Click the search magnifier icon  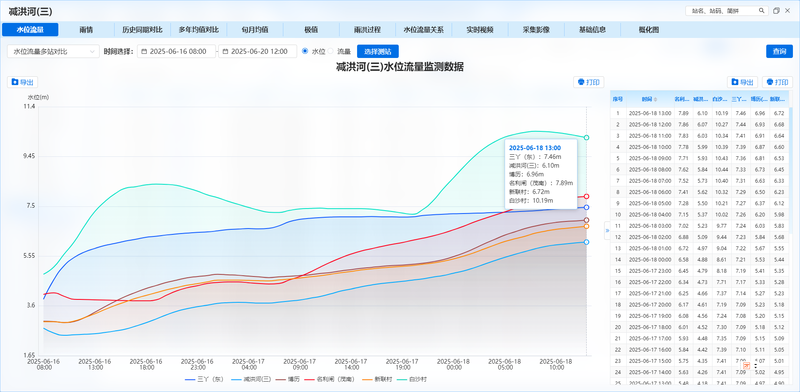point(761,11)
